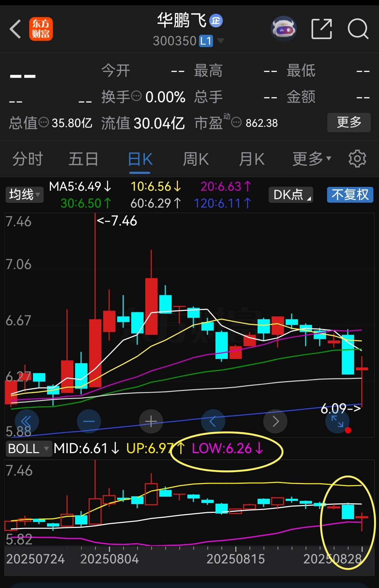This screenshot has height=588, width=379.
Task: Tap 市盈 info circle icon
Action: [237, 122]
